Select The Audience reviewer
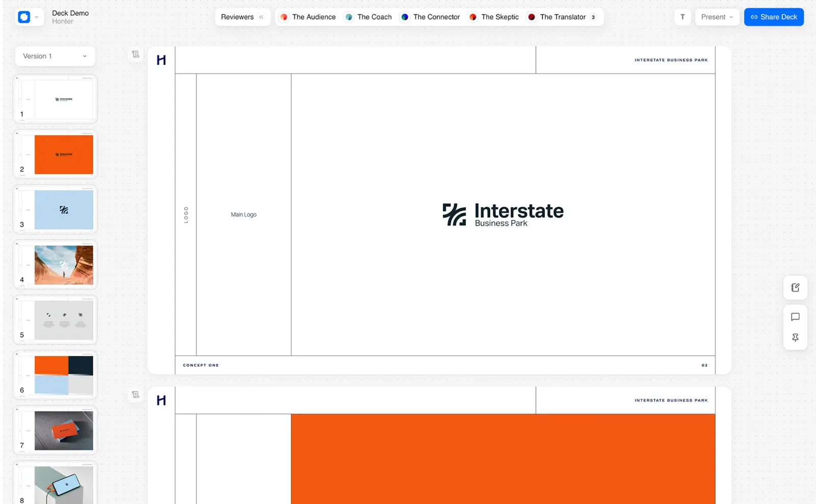The image size is (816, 504). coord(308,17)
